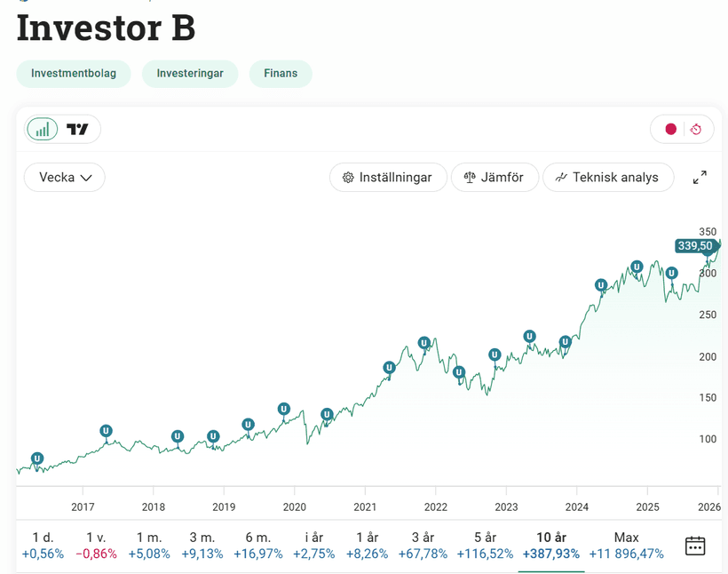The width and height of the screenshot is (728, 574).
Task: Click the gear icon in Inställningar
Action: tap(348, 178)
